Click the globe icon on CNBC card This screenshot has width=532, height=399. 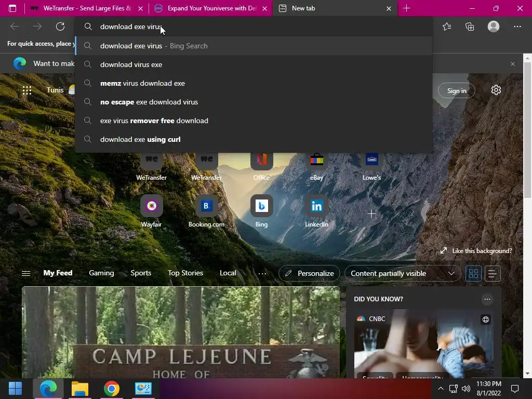tap(486, 320)
